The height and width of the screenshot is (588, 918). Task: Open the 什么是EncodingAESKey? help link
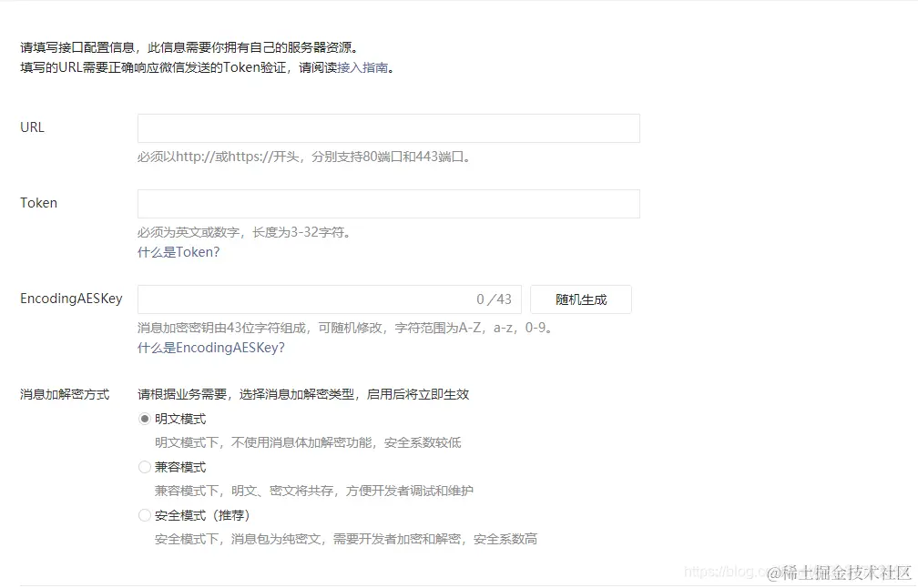pos(210,348)
